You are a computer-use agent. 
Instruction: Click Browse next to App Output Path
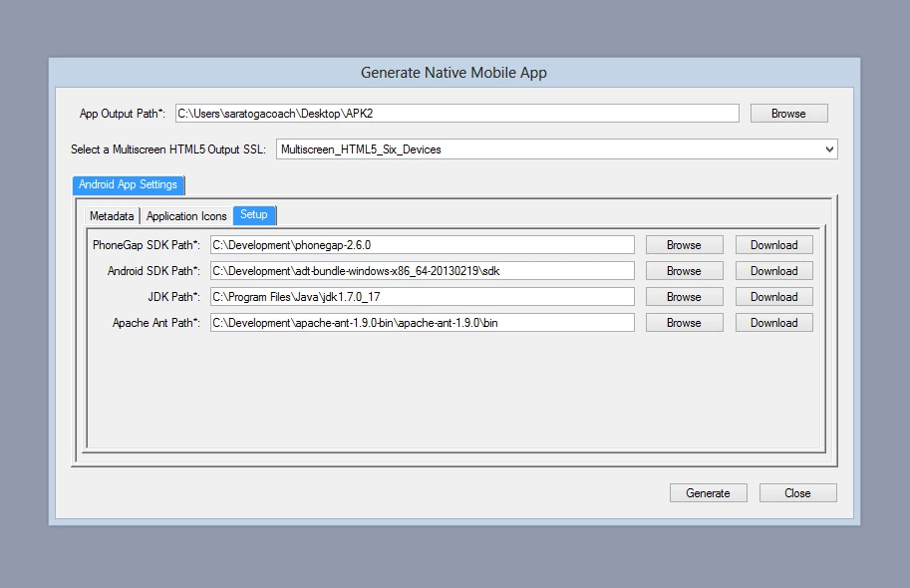pos(788,114)
